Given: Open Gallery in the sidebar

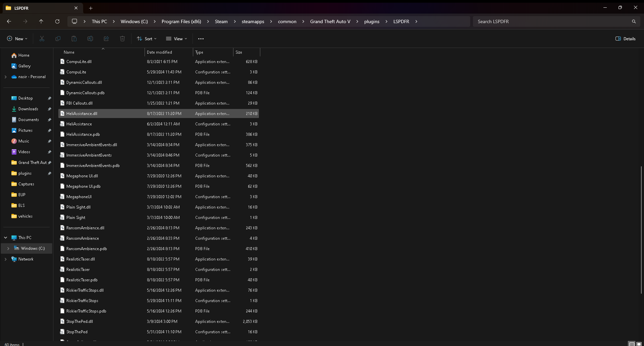Looking at the screenshot, I should point(24,66).
